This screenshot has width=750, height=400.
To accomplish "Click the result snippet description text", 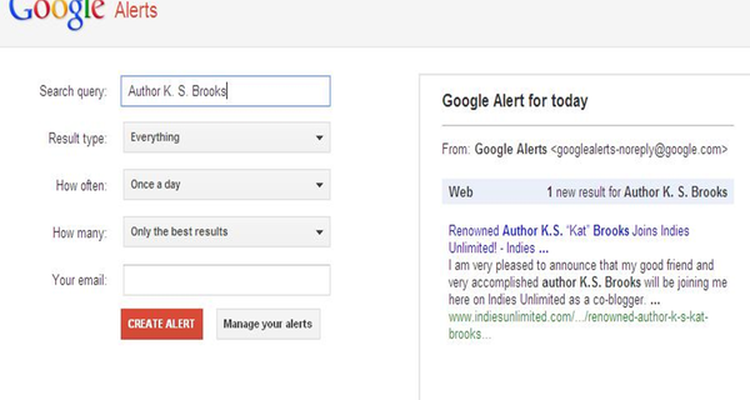I will 587,282.
